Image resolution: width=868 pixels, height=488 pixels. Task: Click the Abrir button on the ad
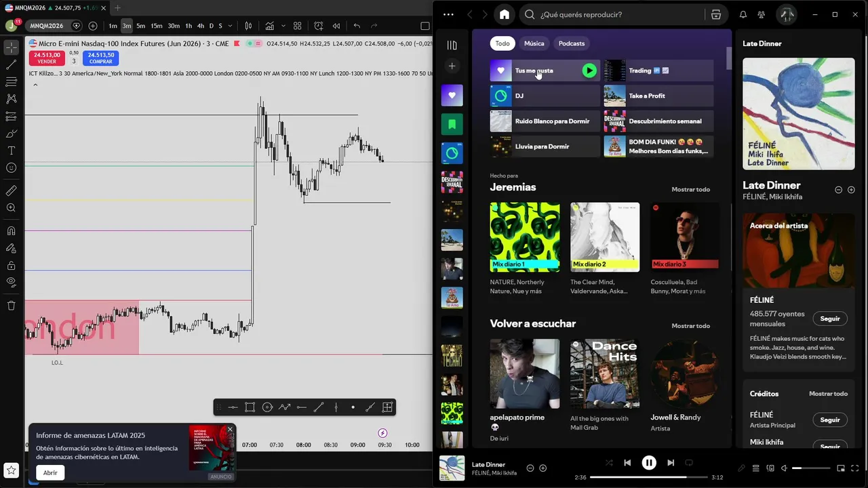click(x=50, y=472)
